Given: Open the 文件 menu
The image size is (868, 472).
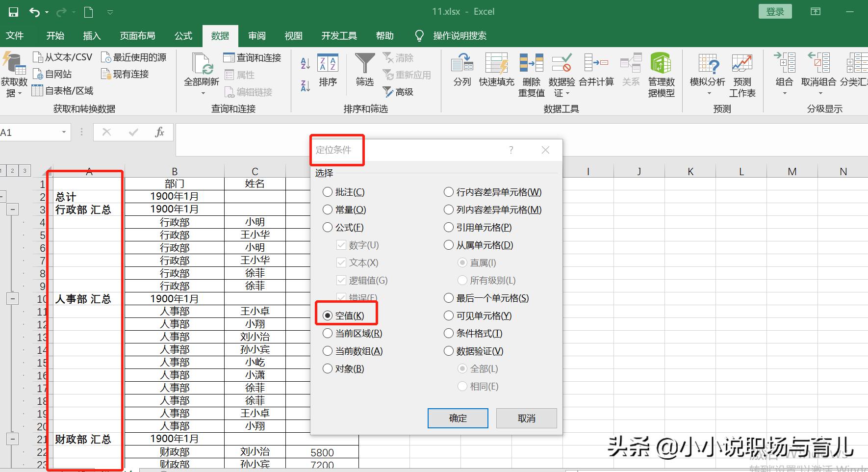Looking at the screenshot, I should [x=15, y=35].
